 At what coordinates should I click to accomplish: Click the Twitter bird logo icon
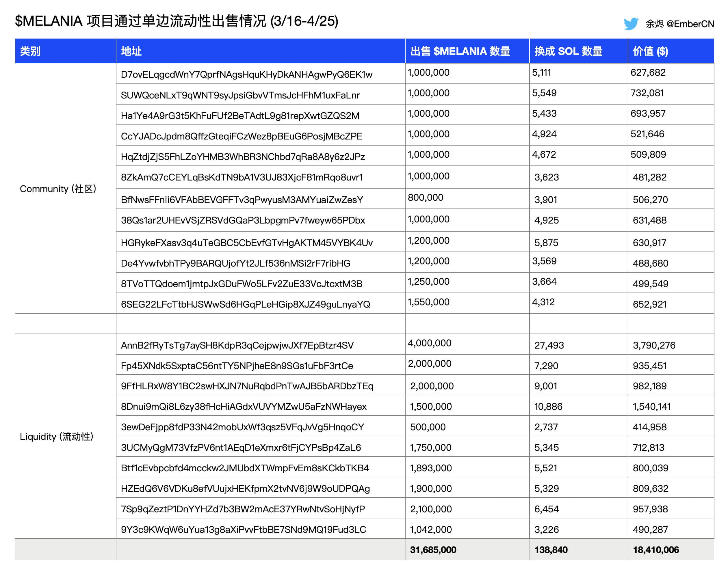(x=631, y=24)
